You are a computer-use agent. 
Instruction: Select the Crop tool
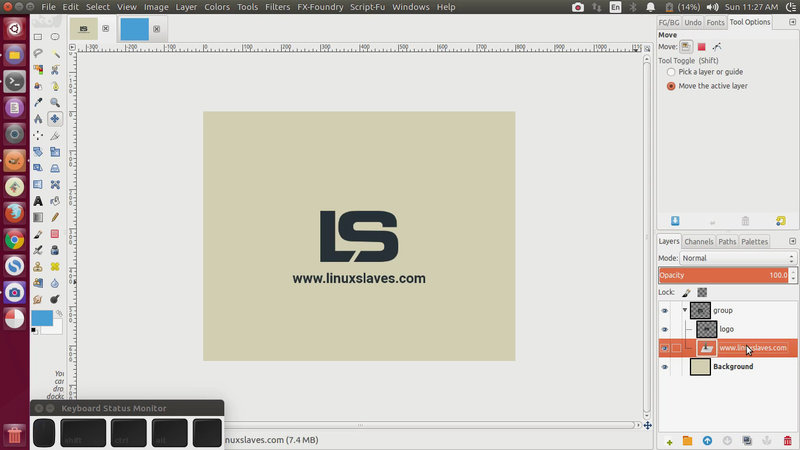click(x=55, y=135)
